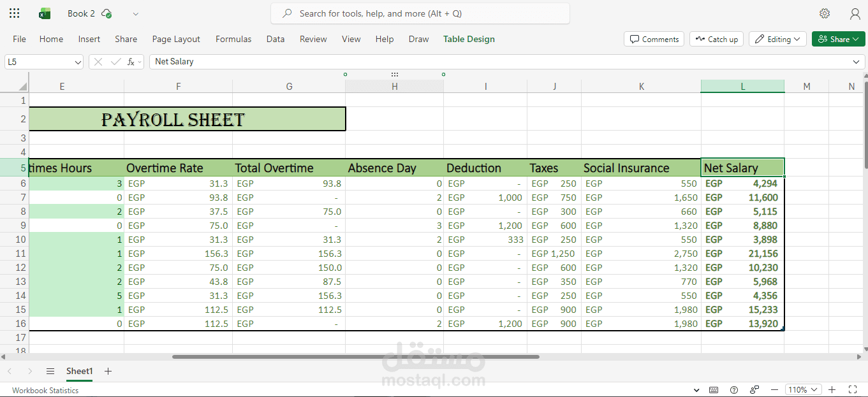This screenshot has height=397, width=868.
Task: Expand the status bar options chevron
Action: 696,389
